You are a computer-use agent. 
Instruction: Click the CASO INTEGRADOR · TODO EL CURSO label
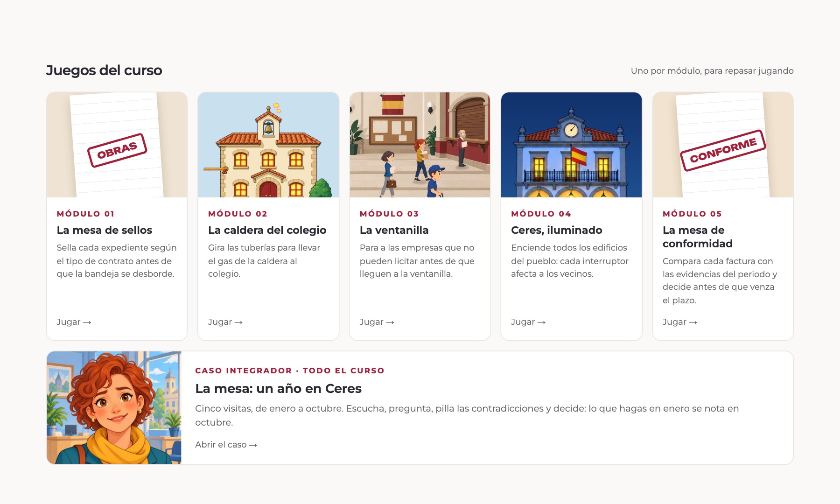(290, 371)
